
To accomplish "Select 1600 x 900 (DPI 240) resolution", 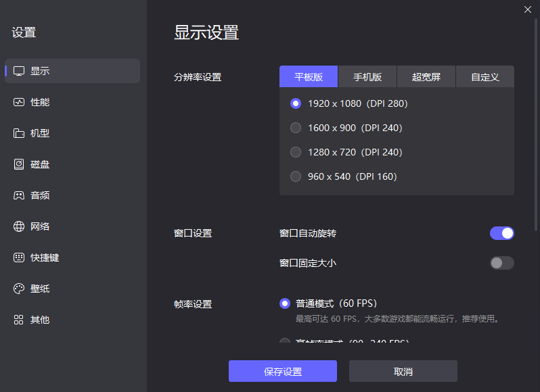I will point(346,128).
